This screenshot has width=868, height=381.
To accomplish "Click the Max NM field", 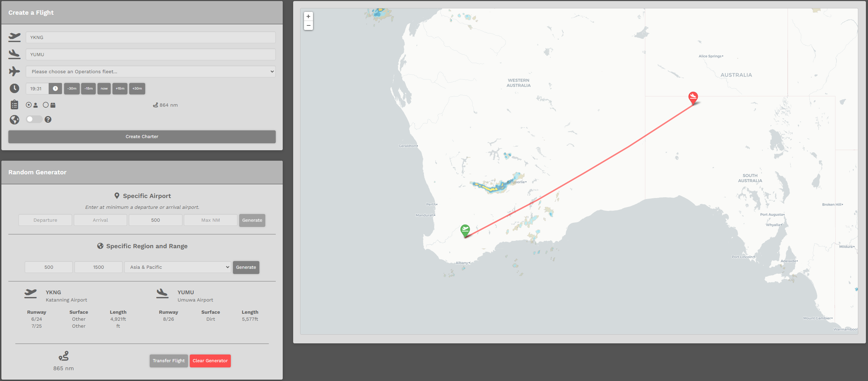I will 211,220.
